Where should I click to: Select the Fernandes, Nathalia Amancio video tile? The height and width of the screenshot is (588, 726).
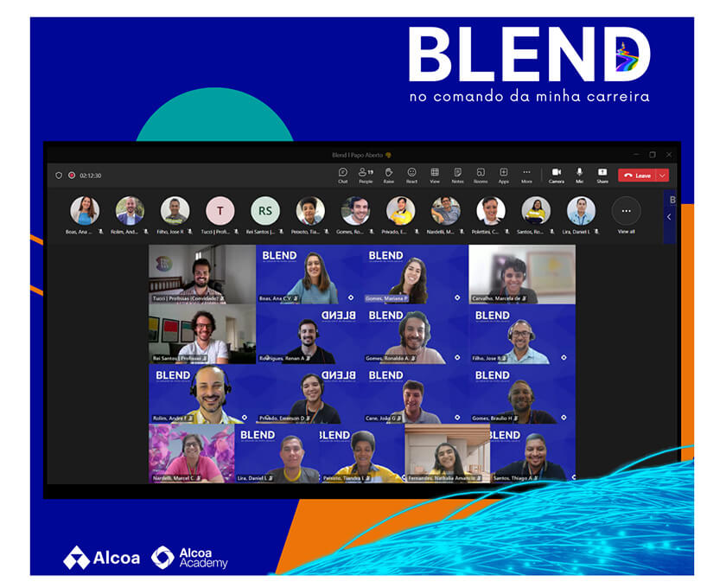(x=448, y=454)
